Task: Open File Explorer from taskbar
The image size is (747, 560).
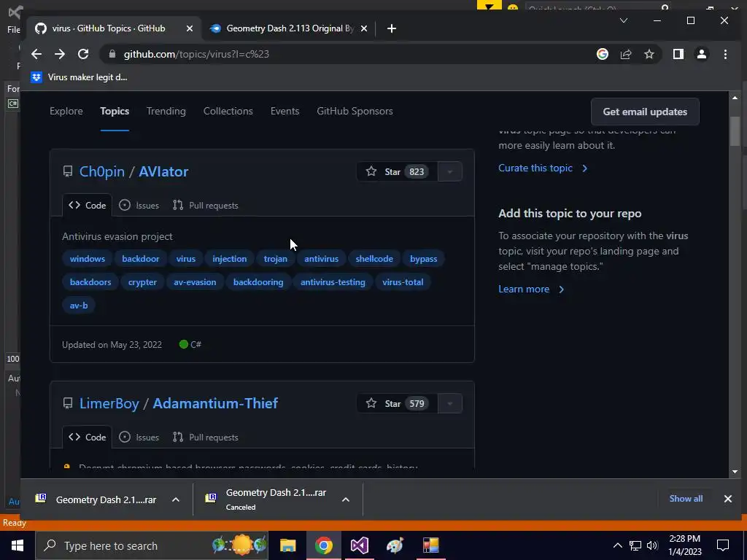Action: pos(287,545)
